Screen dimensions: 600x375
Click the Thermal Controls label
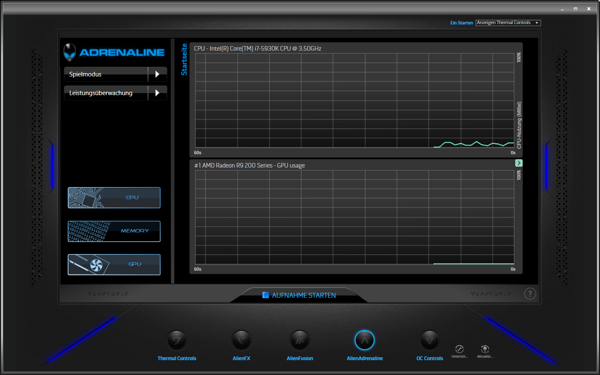click(177, 359)
